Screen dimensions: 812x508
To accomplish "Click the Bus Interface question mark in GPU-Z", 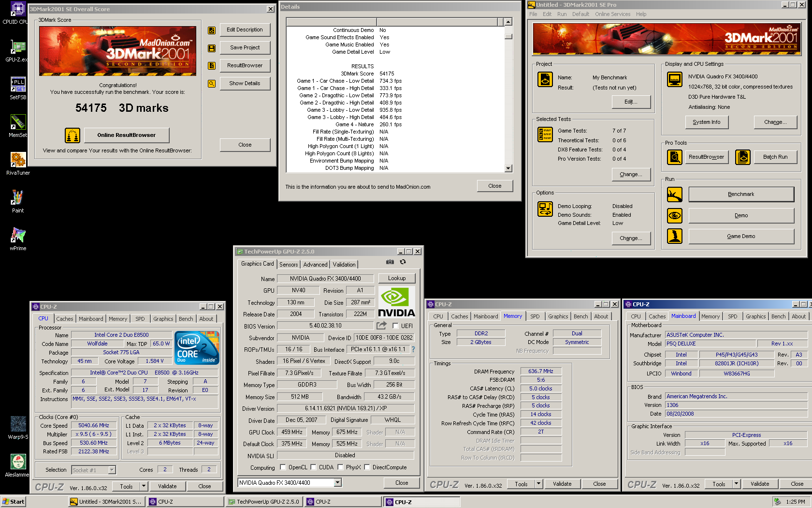I will pyautogui.click(x=413, y=349).
